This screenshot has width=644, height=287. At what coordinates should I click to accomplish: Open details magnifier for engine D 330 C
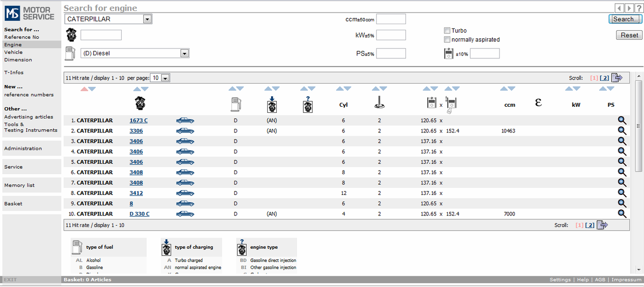pos(622,213)
